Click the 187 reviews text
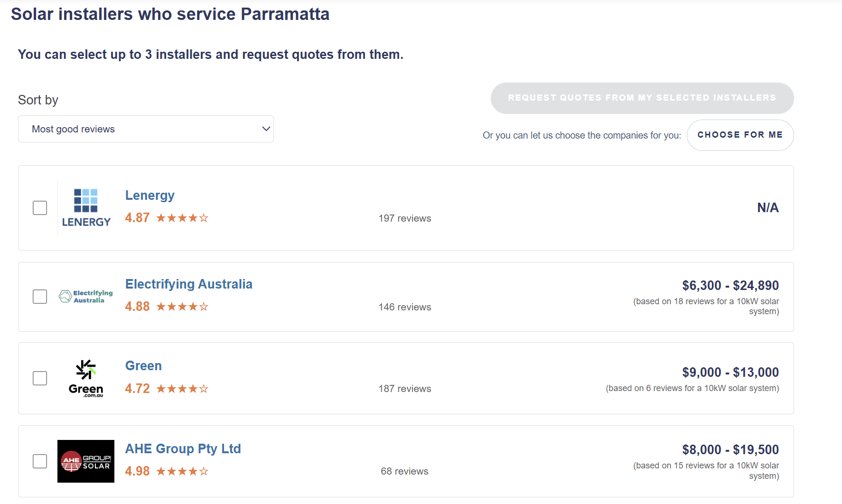Image resolution: width=842 pixels, height=504 pixels. pos(405,389)
